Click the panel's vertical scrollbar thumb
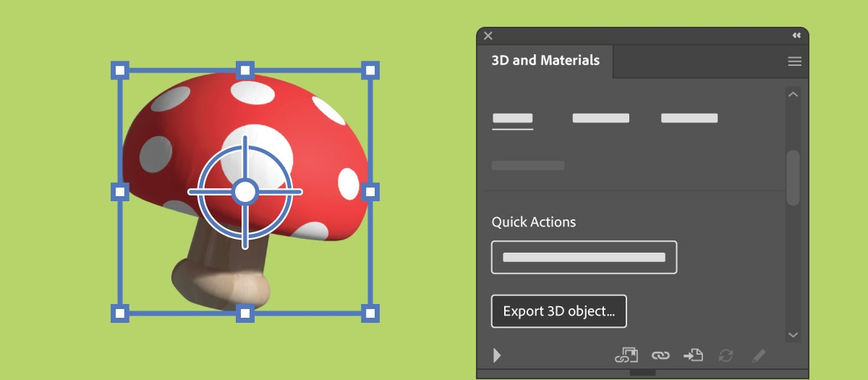This screenshot has width=868, height=380. click(793, 177)
